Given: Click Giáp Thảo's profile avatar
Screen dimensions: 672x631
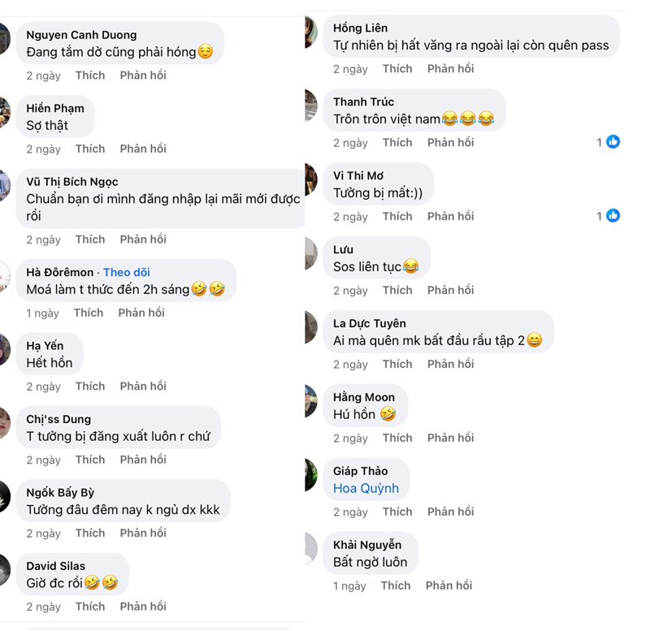Looking at the screenshot, I should [x=310, y=475].
